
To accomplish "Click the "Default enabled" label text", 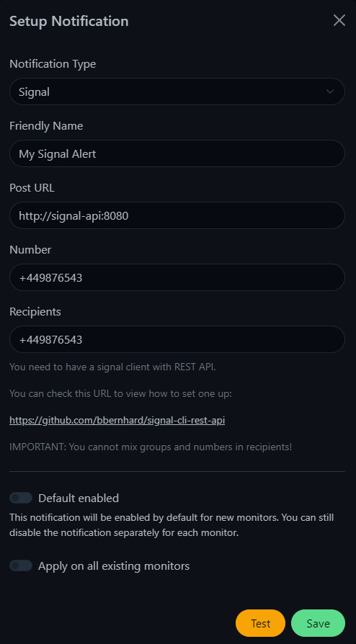I will coord(79,498).
